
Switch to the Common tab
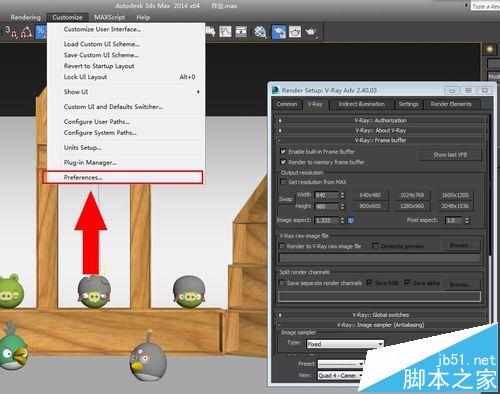pyautogui.click(x=287, y=104)
